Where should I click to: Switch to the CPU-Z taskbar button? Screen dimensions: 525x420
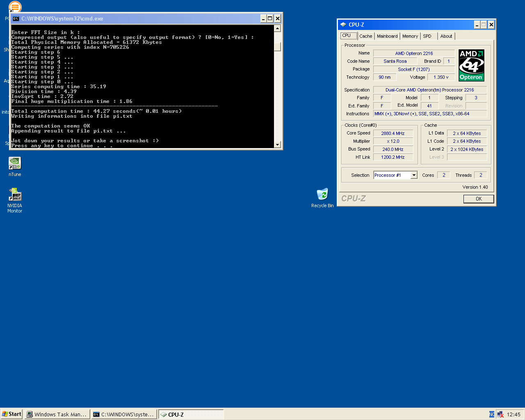coord(191,414)
